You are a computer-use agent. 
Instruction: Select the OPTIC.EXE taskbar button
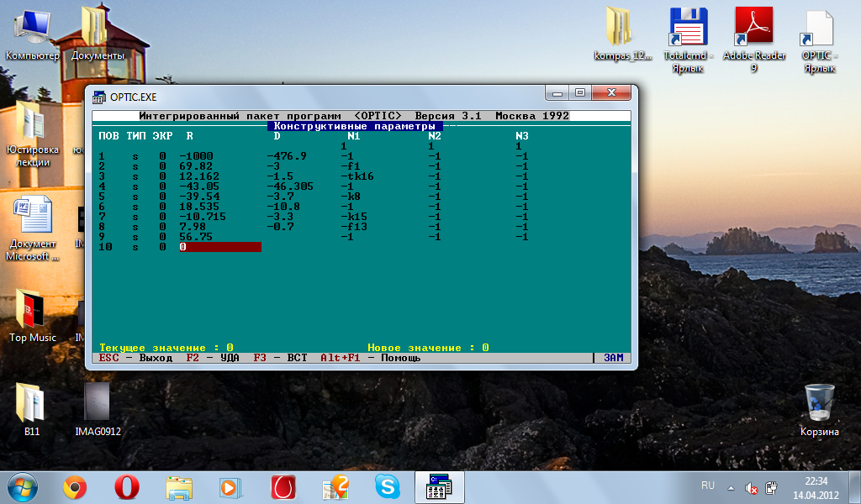click(x=439, y=487)
